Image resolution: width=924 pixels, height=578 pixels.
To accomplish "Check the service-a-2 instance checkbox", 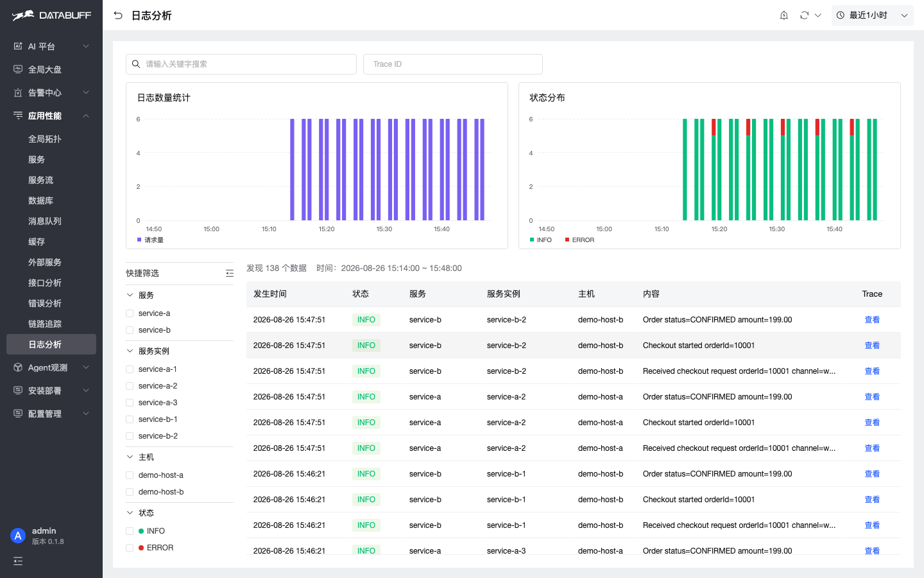I will click(x=130, y=386).
